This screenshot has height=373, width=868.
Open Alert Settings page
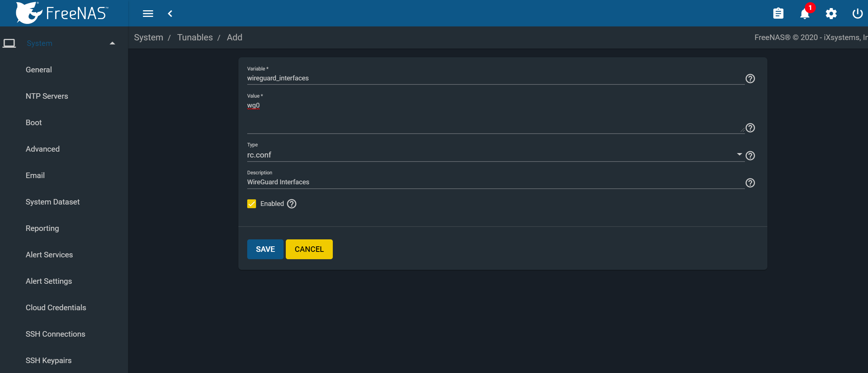[49, 281]
